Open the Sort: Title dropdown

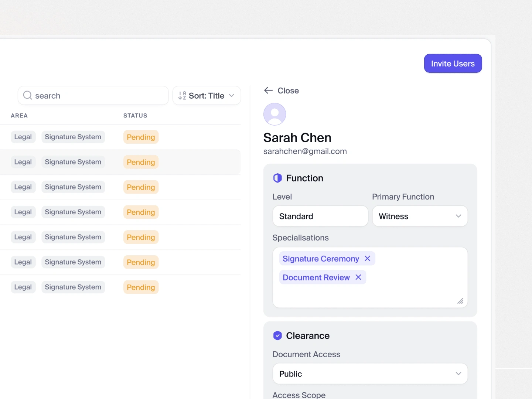coord(207,96)
